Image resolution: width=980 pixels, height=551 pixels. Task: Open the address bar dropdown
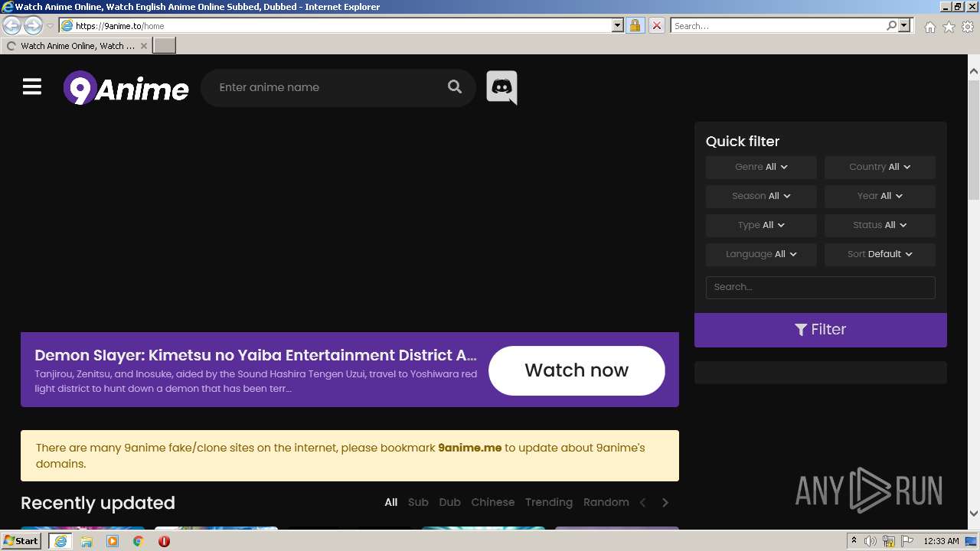click(618, 25)
